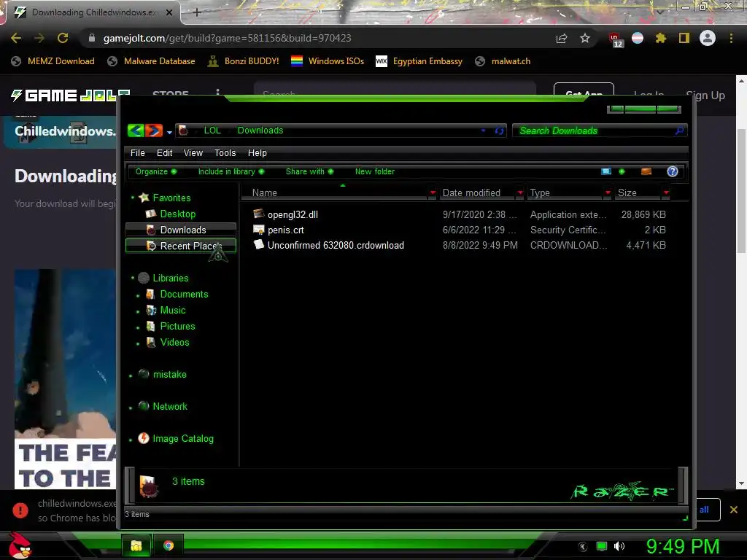Viewport: 747px width, 560px height.
Task: Open the Name column filter arrow
Action: (433, 192)
